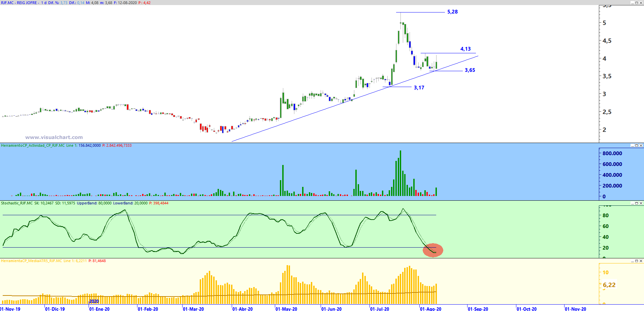
Task: Click the 'SD: 11,5975' stochastic value
Action: [x=65, y=203]
